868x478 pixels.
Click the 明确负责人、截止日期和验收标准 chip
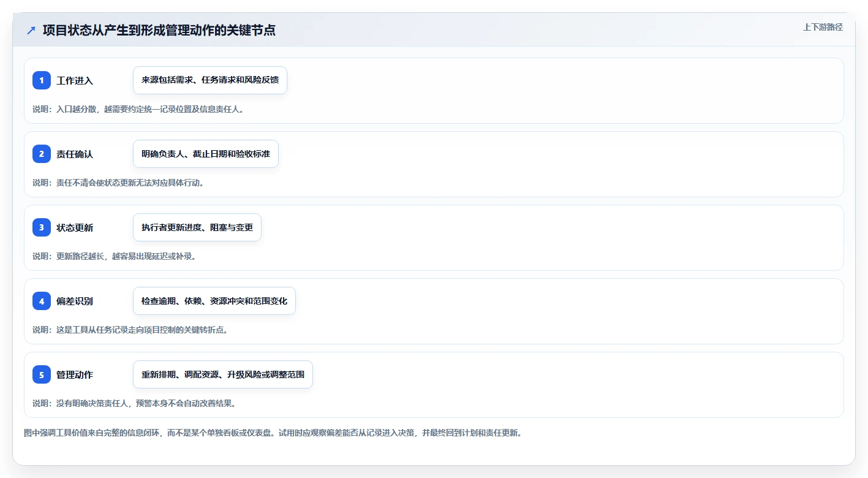[206, 154]
